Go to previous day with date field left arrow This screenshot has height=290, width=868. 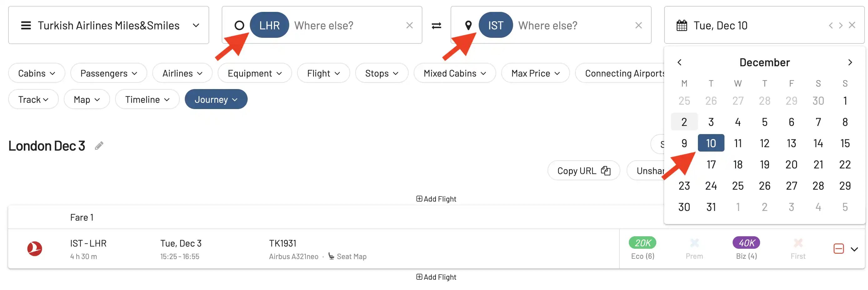pyautogui.click(x=830, y=25)
